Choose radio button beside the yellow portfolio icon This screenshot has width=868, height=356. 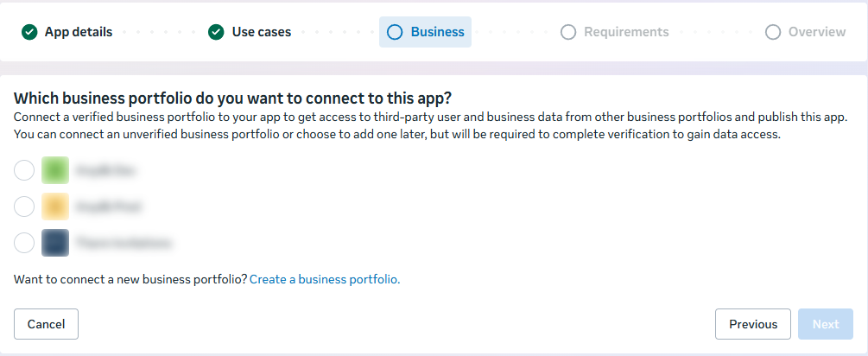point(24,207)
